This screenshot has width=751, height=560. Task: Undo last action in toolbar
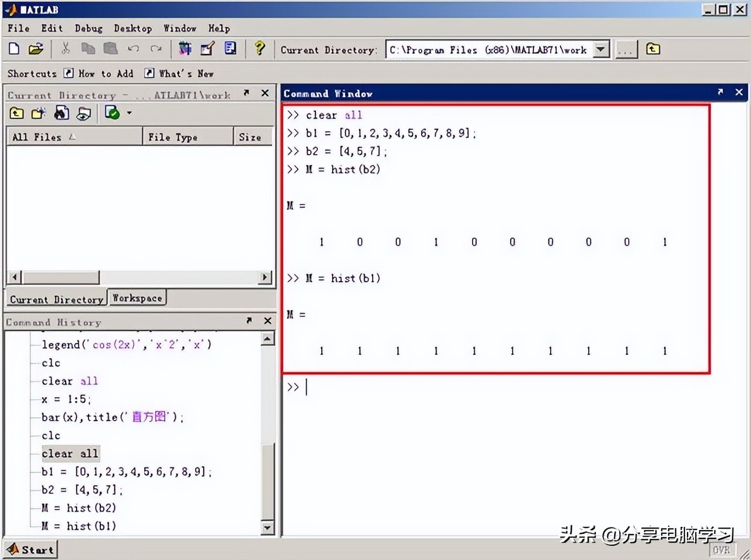click(x=133, y=49)
